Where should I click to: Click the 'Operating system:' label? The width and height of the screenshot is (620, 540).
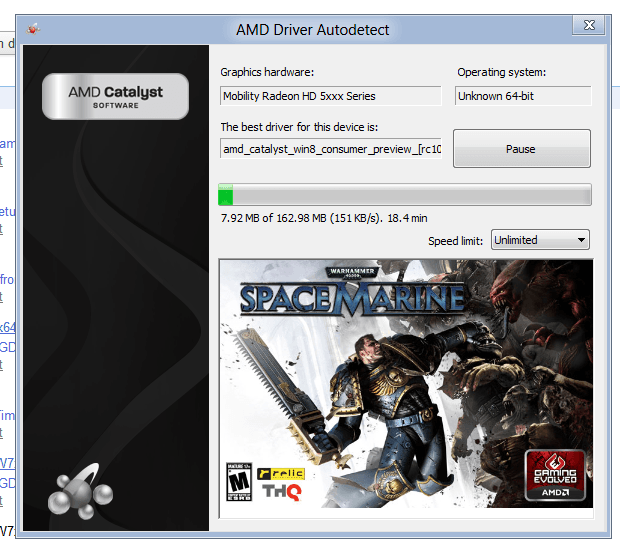501,72
